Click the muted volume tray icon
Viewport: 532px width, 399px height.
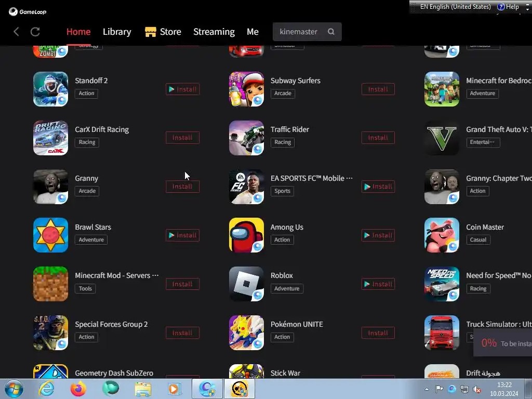(477, 389)
